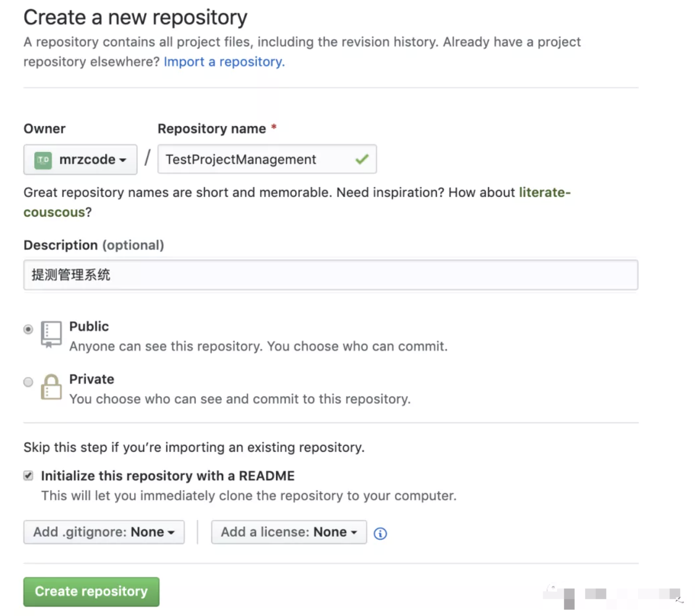The height and width of the screenshot is (616, 695).
Task: Click the Repository name input field
Action: (x=267, y=159)
